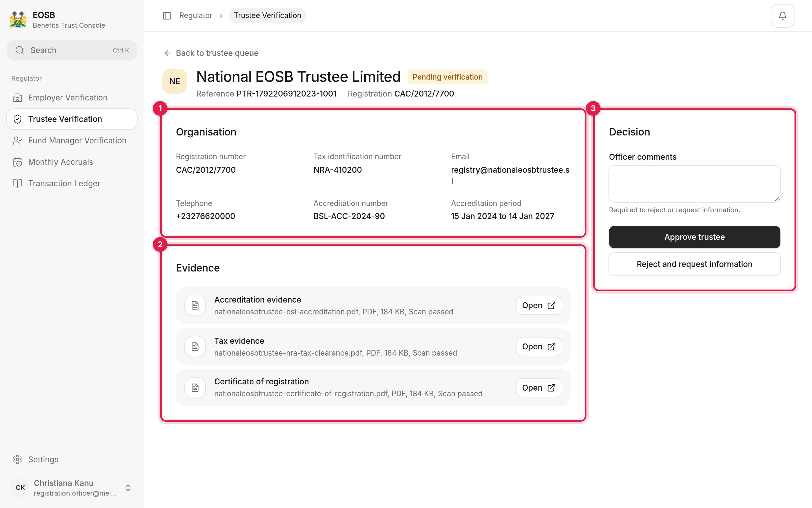Click the back arrow beside trustee queue

tap(168, 53)
